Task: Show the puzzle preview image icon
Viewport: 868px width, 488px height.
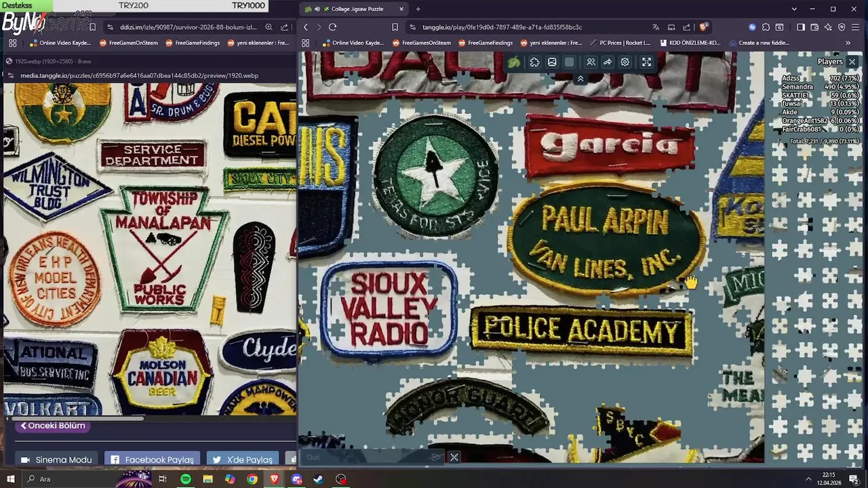Action: [x=552, y=62]
